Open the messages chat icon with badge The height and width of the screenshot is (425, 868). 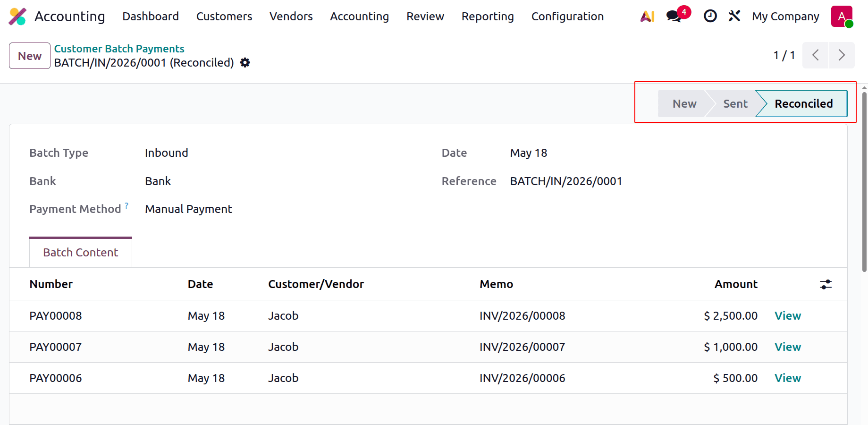(x=674, y=17)
